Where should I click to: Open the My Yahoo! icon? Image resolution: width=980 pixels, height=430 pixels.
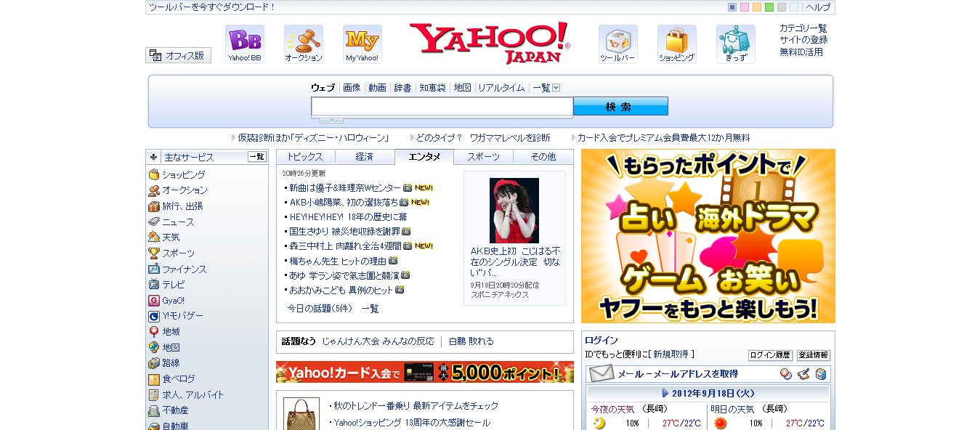[x=363, y=44]
